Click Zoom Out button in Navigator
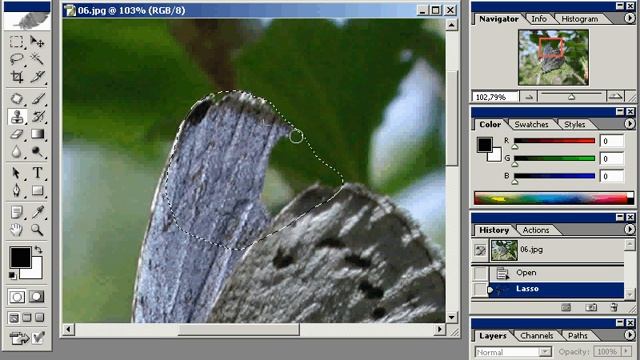 pyautogui.click(x=529, y=97)
